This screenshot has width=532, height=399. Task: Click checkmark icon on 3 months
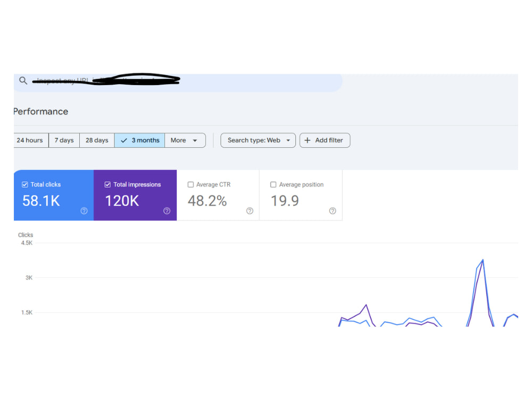click(124, 140)
